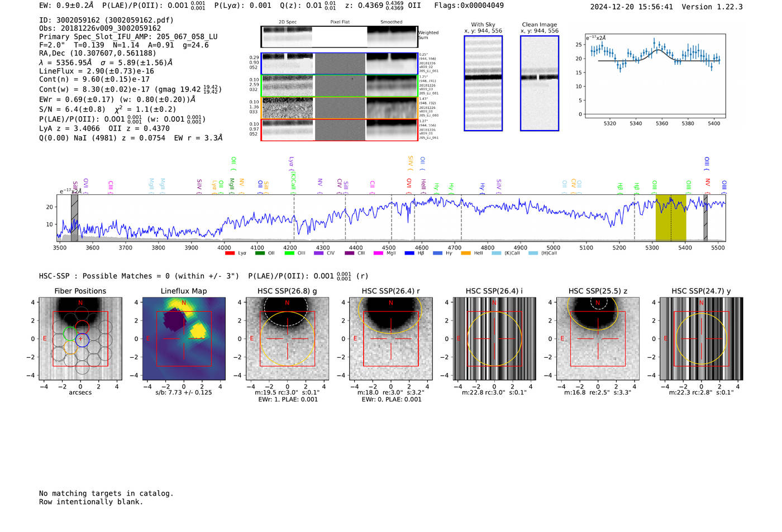Click the Clean Image cutout
782x532 pixels.
(540, 83)
